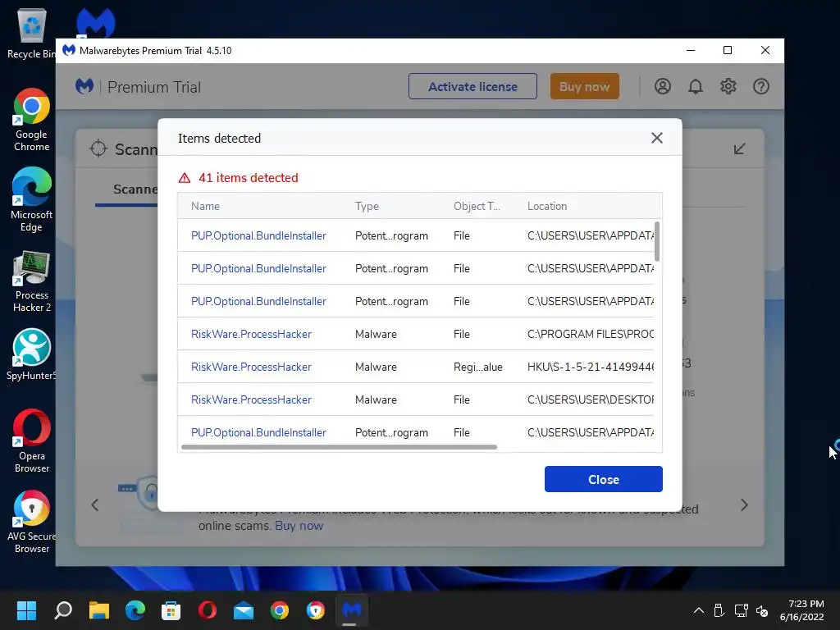Collapse scanner panel with diagonal arrow icon
The height and width of the screenshot is (630, 840).
click(739, 149)
